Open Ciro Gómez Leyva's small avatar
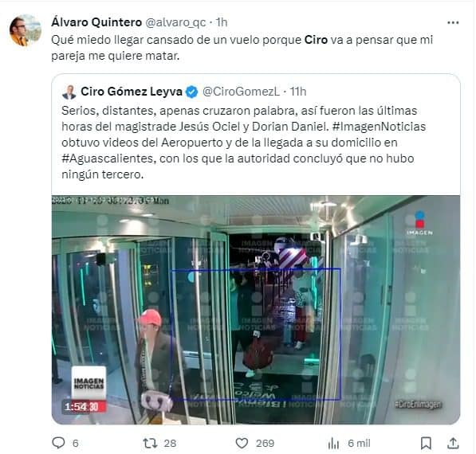This screenshot has width=476, height=454. coord(69,92)
